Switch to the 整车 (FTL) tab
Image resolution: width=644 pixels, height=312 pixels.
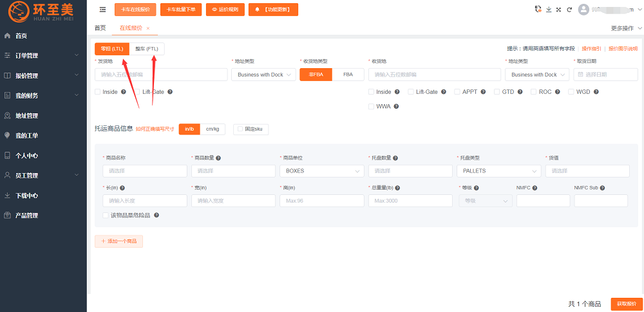tap(147, 49)
